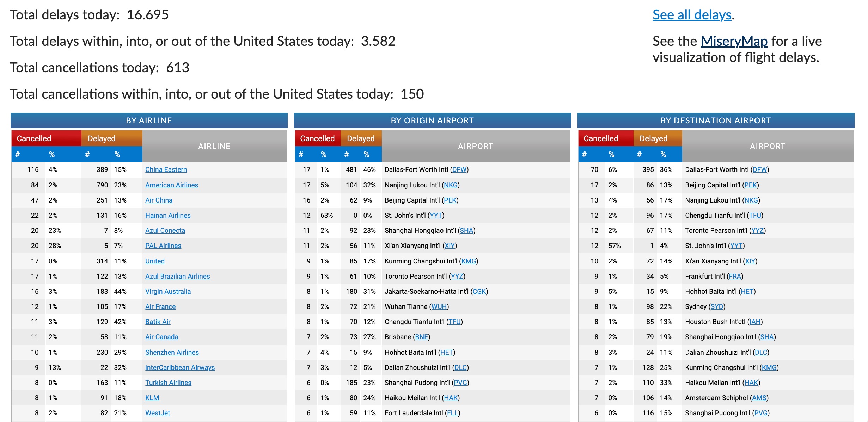Image resolution: width=868 pixels, height=422 pixels.
Task: Sort the airline table by Cancelled column
Action: click(34, 138)
